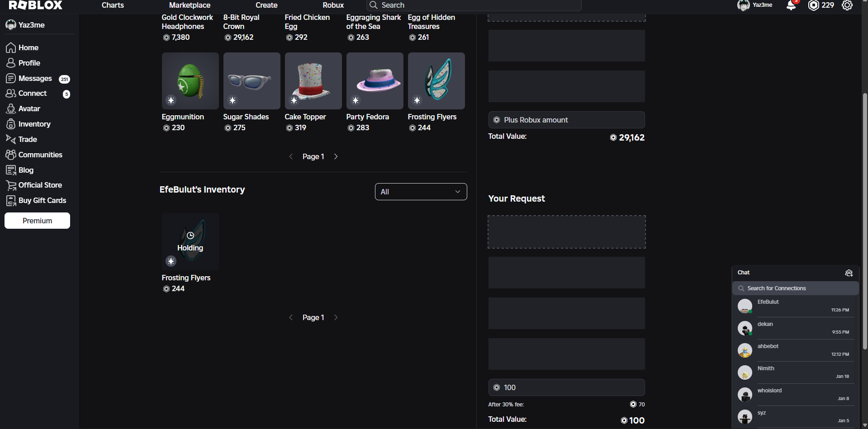
Task: Click the Blog sidebar icon
Action: tap(11, 170)
